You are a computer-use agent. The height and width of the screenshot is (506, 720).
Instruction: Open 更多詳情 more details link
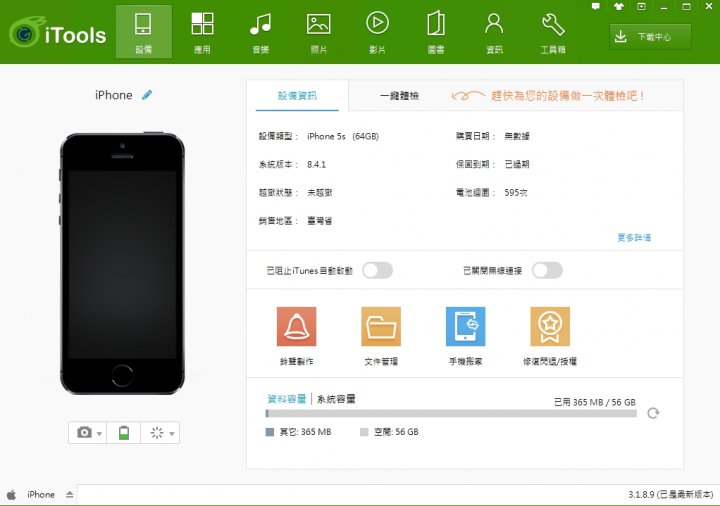click(634, 237)
